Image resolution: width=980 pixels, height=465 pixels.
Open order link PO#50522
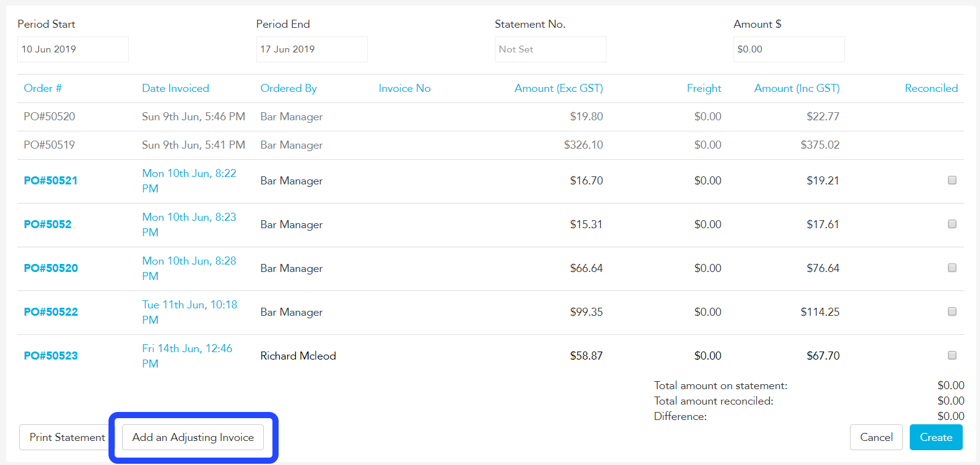click(51, 312)
